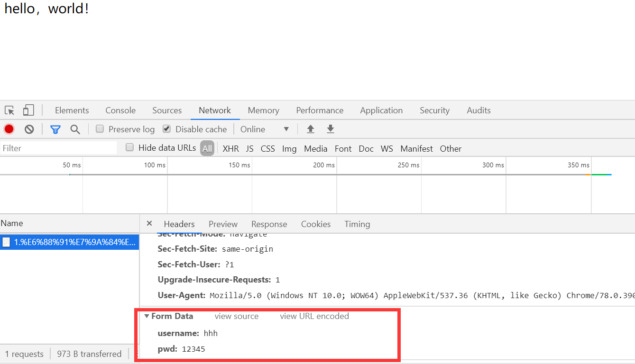The height and width of the screenshot is (364, 635).
Task: Filter requests by Other
Action: pos(451,149)
